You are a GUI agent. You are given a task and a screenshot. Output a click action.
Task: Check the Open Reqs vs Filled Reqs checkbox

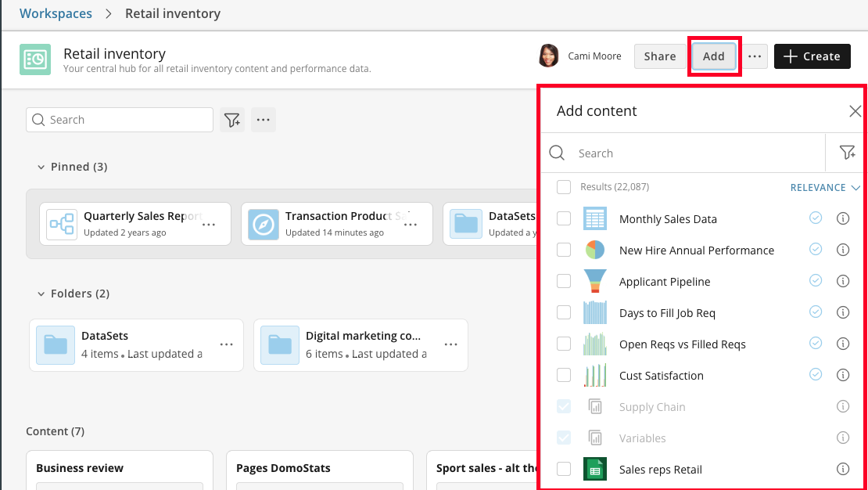[x=564, y=344]
